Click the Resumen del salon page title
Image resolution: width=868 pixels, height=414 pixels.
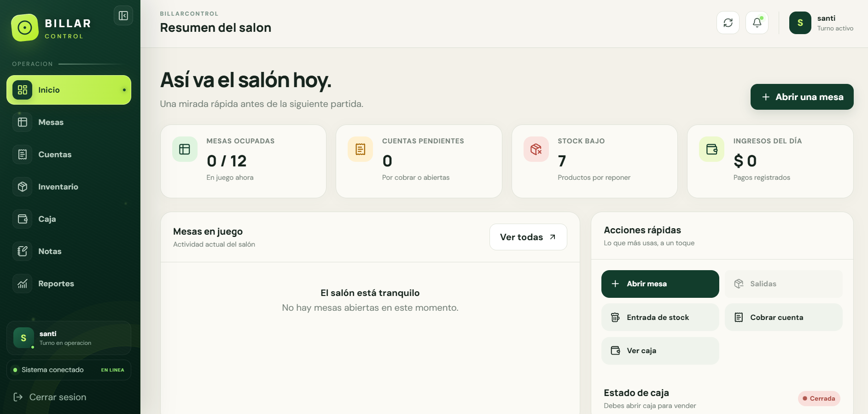point(216,28)
